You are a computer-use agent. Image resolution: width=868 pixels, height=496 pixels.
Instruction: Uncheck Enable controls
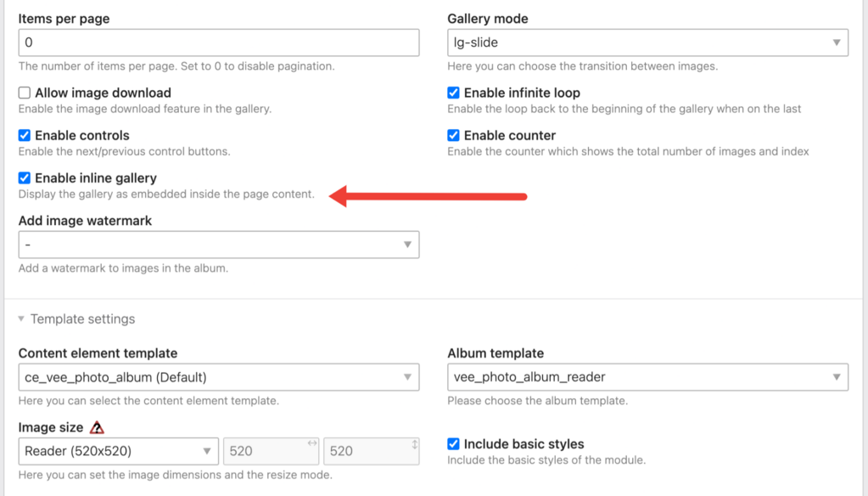pos(25,135)
